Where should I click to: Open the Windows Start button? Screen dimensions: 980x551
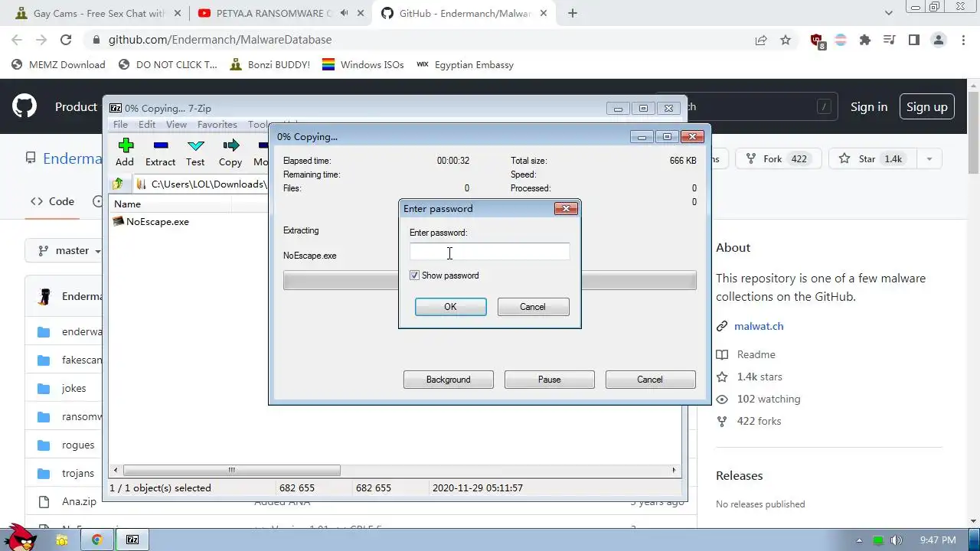(x=21, y=536)
